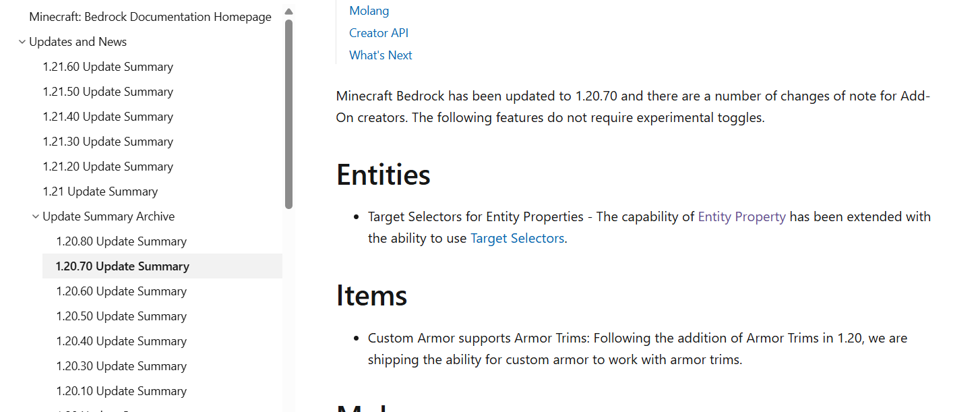Open the Entity Property hyperlink
Screen dimensions: 980x412
click(x=741, y=216)
